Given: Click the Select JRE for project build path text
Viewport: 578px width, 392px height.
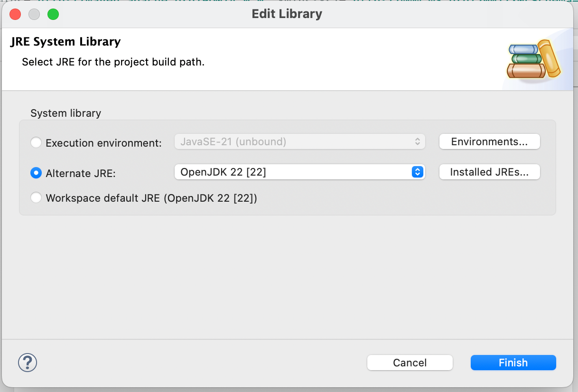Looking at the screenshot, I should pyautogui.click(x=113, y=62).
